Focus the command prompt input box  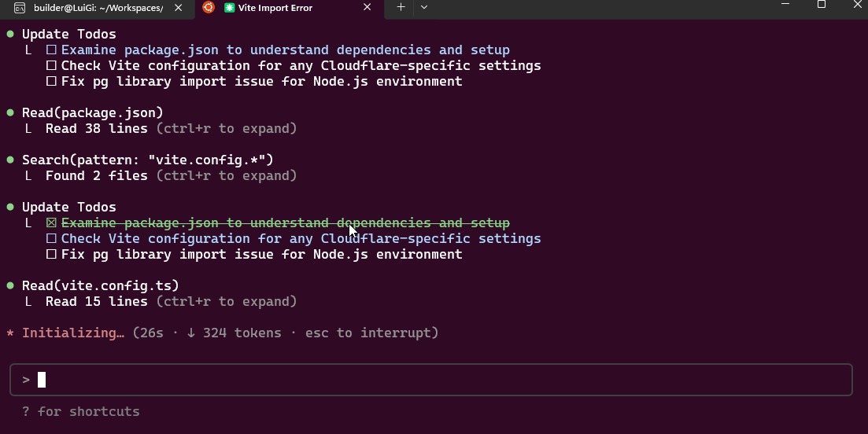click(431, 380)
